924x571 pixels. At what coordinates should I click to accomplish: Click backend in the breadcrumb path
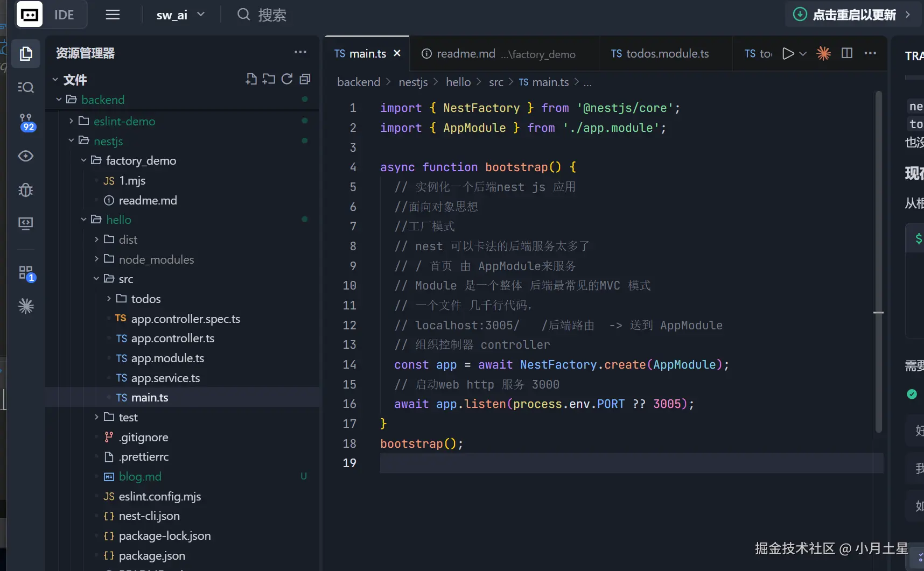coord(359,82)
